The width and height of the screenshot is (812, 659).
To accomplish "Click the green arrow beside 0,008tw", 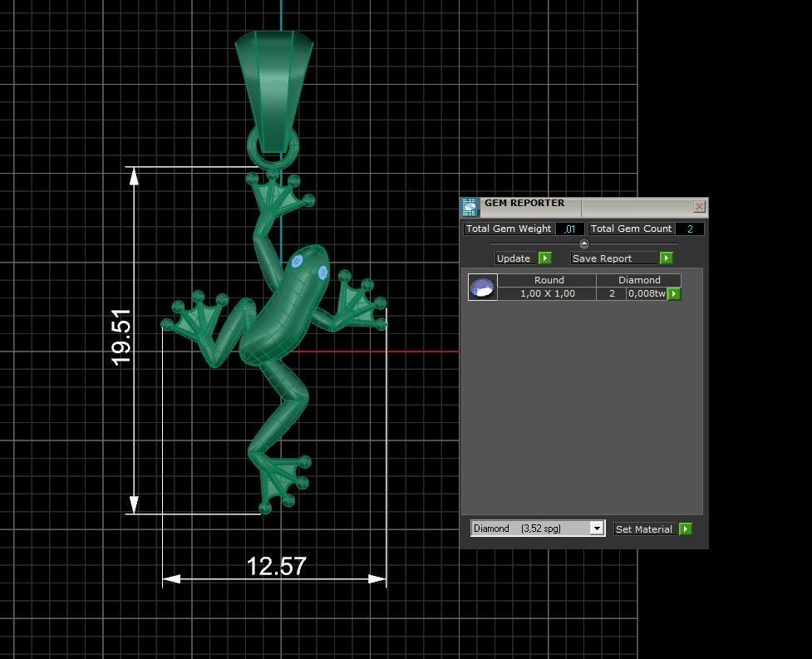I will point(674,293).
